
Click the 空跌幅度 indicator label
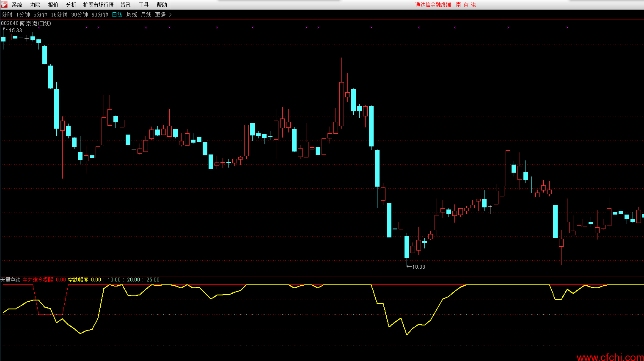(78, 280)
